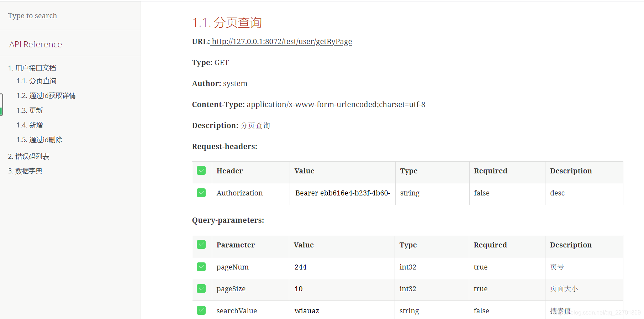Image resolution: width=644 pixels, height=319 pixels.
Task: Uncheck the Authorization header checkbox
Action: (x=201, y=193)
